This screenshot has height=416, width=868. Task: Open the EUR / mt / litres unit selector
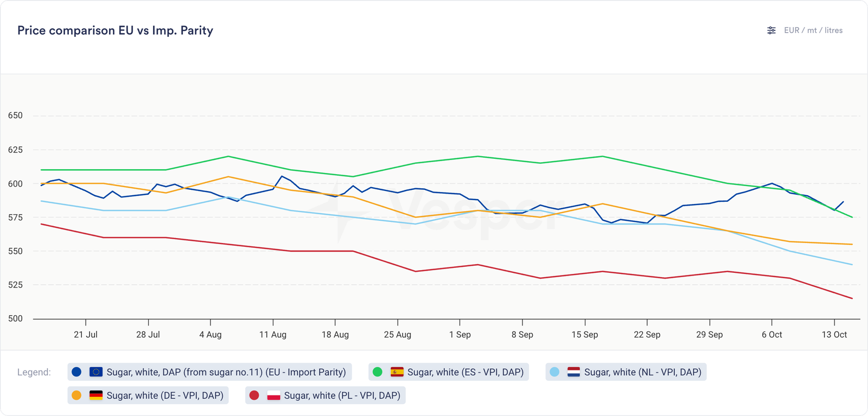click(x=813, y=30)
